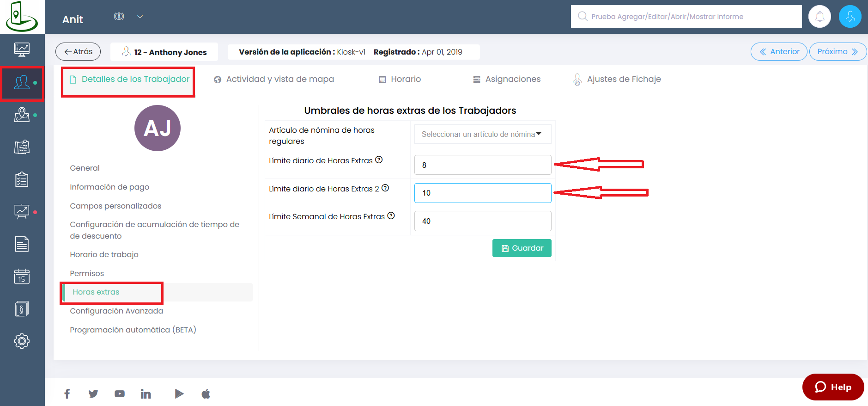Image resolution: width=868 pixels, height=406 pixels.
Task: Open Programación automática (BETA) section
Action: click(x=133, y=330)
